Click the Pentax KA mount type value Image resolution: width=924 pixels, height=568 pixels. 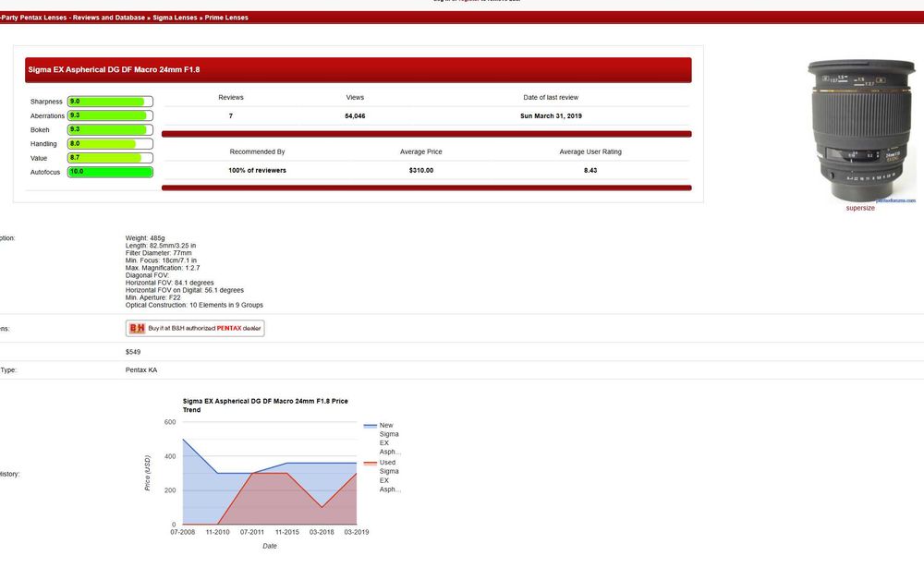(x=141, y=370)
